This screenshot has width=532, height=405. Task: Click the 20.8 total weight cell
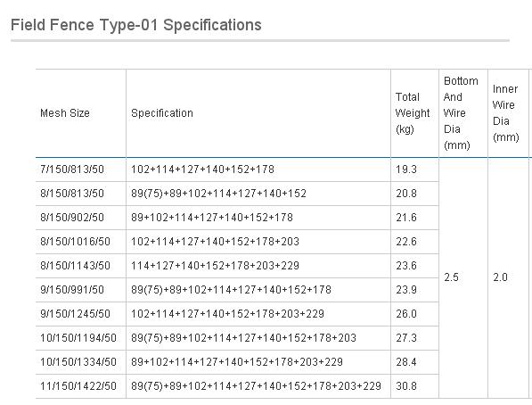click(414, 194)
